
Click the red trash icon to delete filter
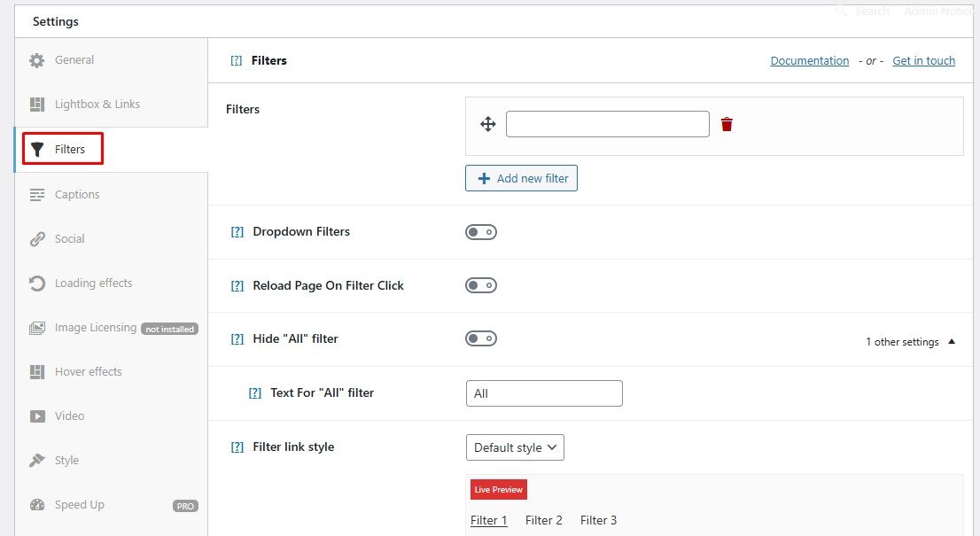(727, 124)
